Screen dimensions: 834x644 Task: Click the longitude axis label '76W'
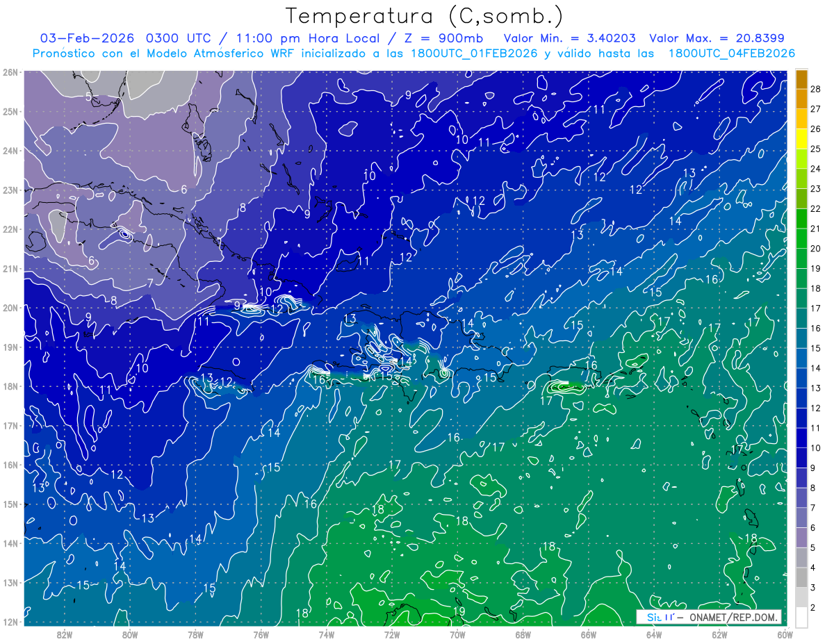[261, 634]
